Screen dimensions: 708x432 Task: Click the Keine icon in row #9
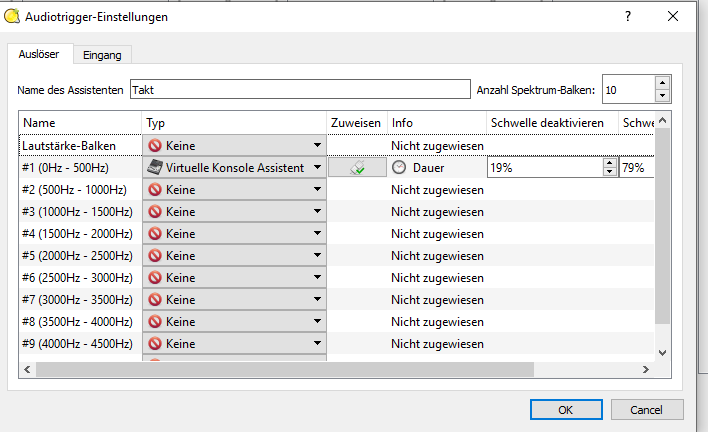point(155,344)
